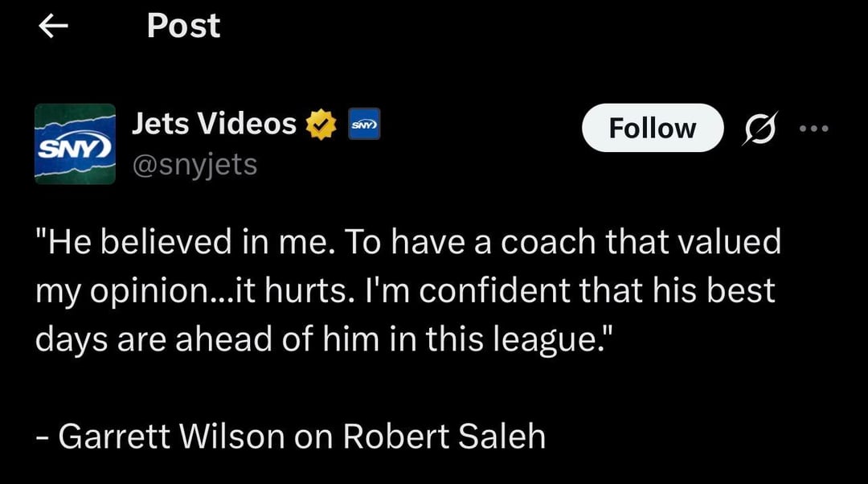Open Grok explanation for this post
Screen dimensions: 868x484
(759, 128)
